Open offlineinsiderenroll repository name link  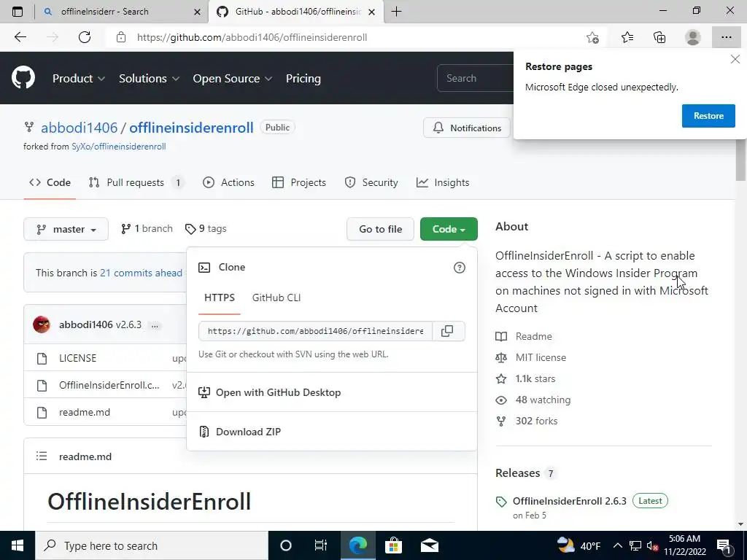(192, 128)
